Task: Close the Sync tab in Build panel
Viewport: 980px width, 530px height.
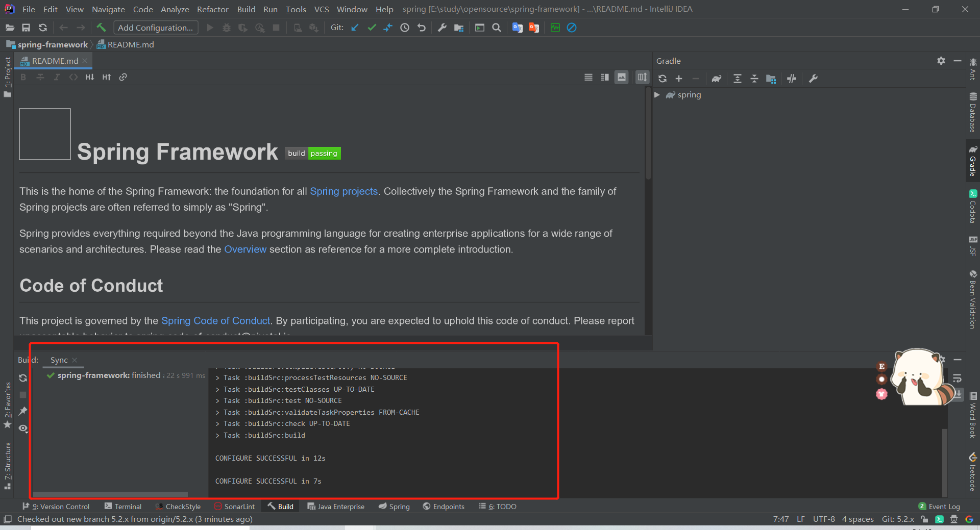Action: [75, 360]
